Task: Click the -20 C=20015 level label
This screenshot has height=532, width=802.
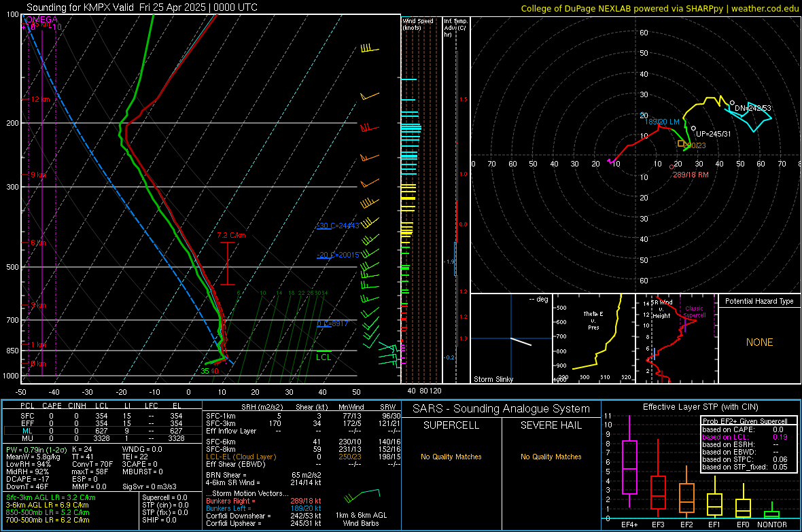Action: coord(338,255)
